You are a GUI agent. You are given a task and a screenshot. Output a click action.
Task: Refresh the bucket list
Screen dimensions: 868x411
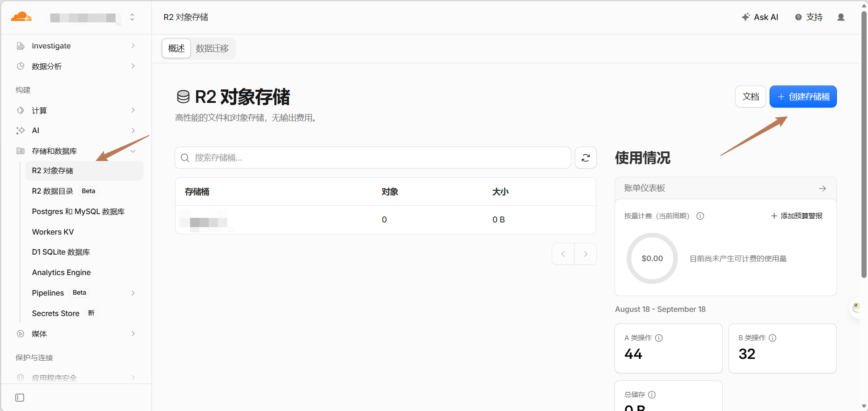click(x=586, y=158)
